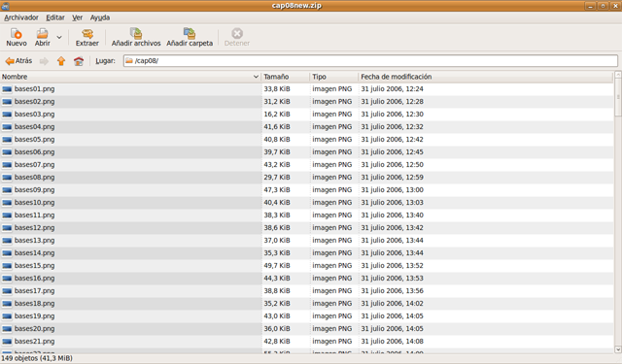Screen dimensions: 622x364
Task: Go up one level with up arrow
Action: pyautogui.click(x=60, y=61)
